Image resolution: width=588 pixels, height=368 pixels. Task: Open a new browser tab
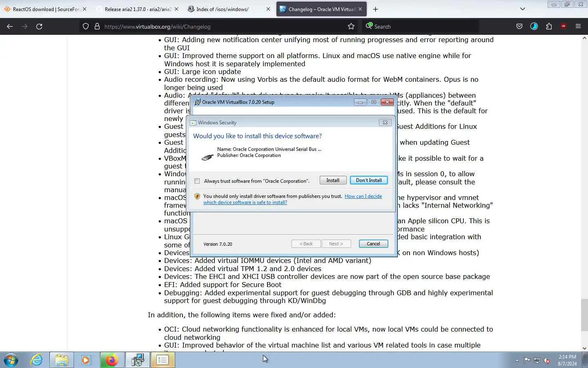point(376,9)
